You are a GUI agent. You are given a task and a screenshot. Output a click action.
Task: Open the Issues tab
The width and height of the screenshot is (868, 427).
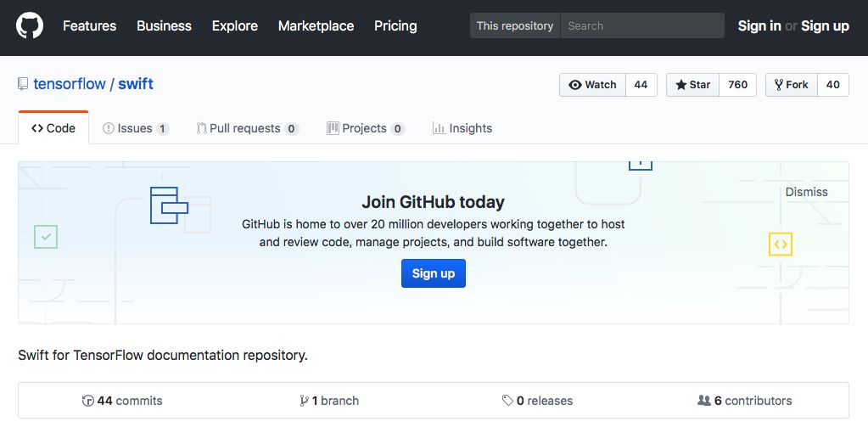[135, 128]
